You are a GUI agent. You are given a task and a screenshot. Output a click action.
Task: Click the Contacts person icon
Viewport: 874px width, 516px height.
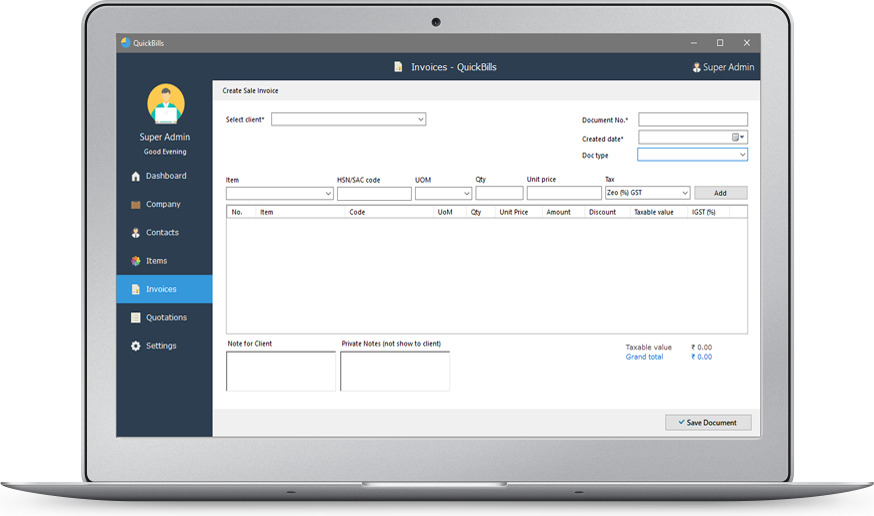[135, 233]
